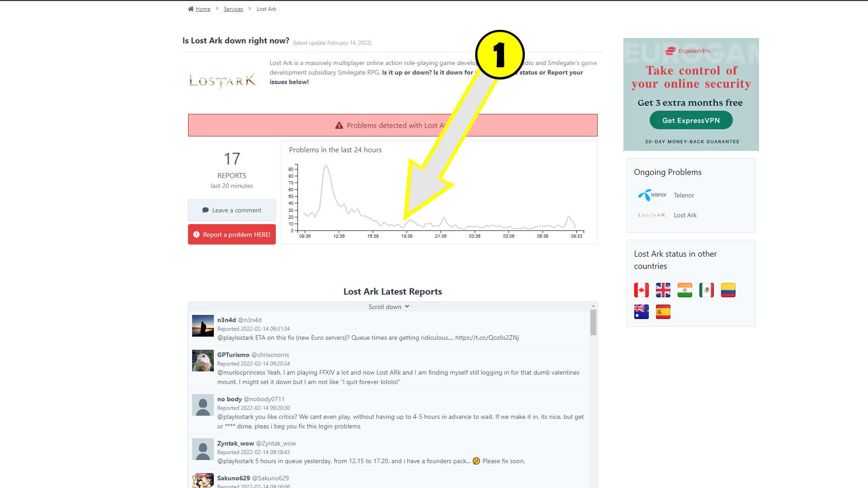Choose the India flag icon

coord(684,290)
